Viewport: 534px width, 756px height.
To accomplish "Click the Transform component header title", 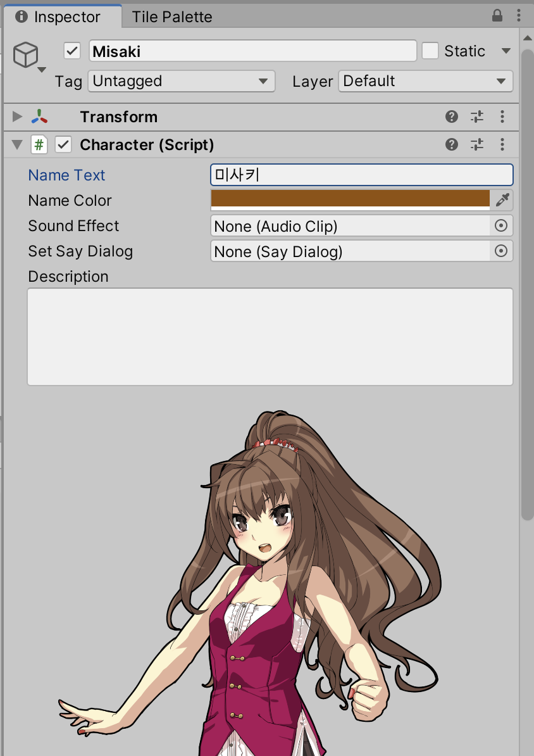I will coord(118,117).
